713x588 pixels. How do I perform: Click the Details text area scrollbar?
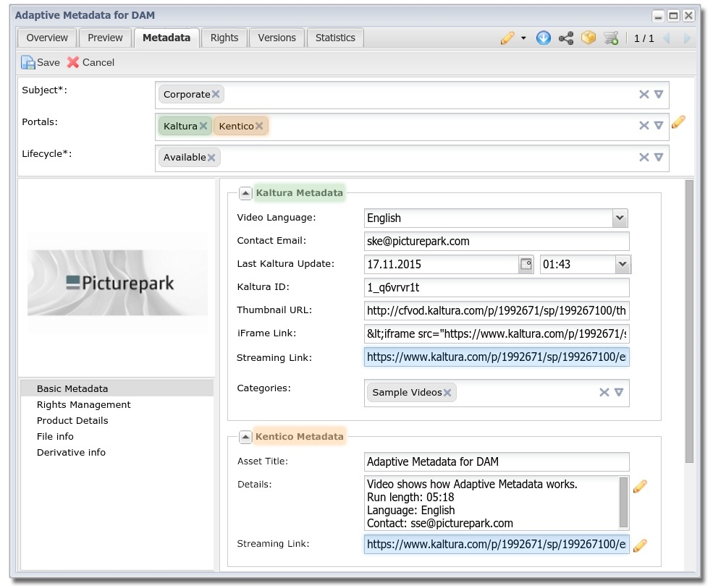coord(623,502)
